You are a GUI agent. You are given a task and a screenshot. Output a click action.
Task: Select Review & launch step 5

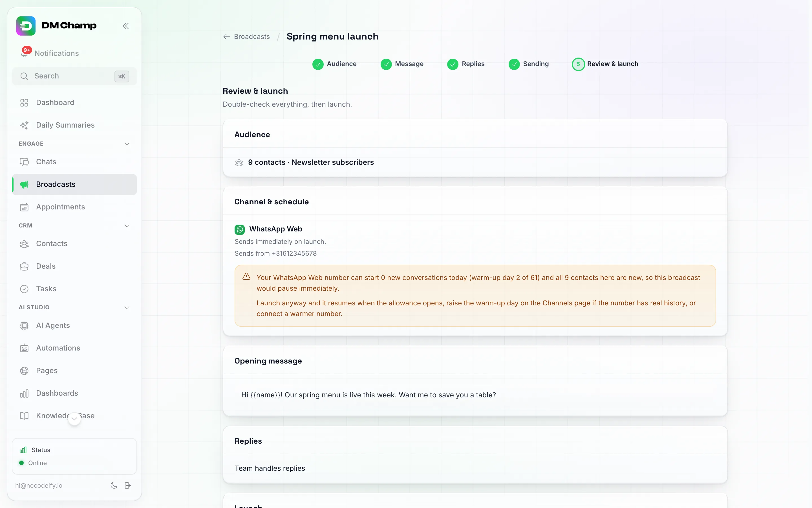(x=605, y=64)
